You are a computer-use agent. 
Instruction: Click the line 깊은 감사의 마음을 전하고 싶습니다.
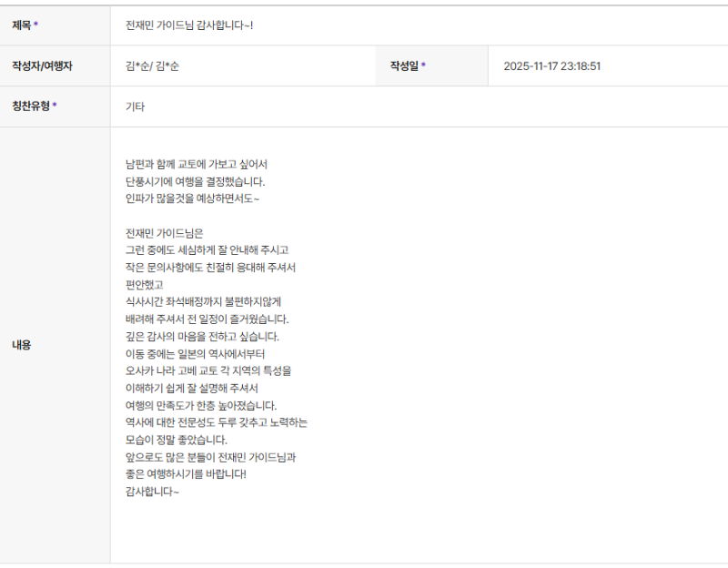tap(202, 336)
